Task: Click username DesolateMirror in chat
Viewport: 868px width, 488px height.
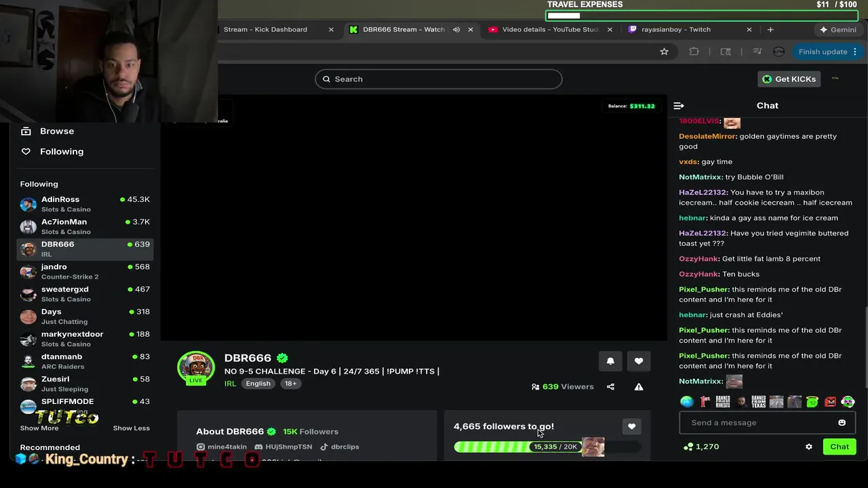Action: point(707,136)
